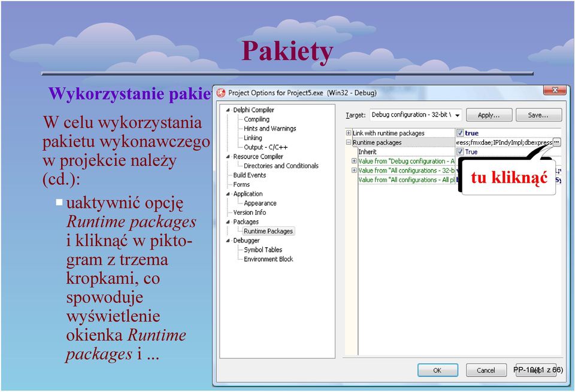The height and width of the screenshot is (392, 575).
Task: Click the Delphi Compiler tree label
Action: pyautogui.click(x=253, y=110)
